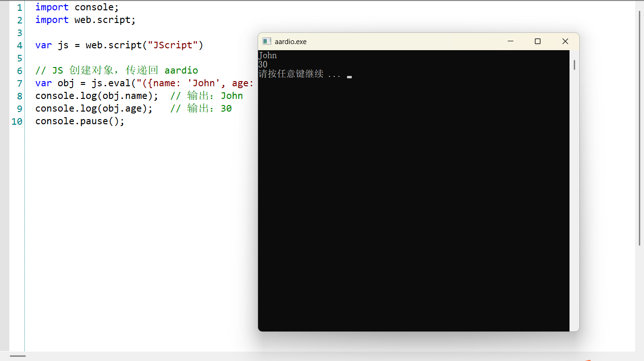This screenshot has width=644, height=361.
Task: Click line number 1 in gutter
Action: tap(19, 8)
